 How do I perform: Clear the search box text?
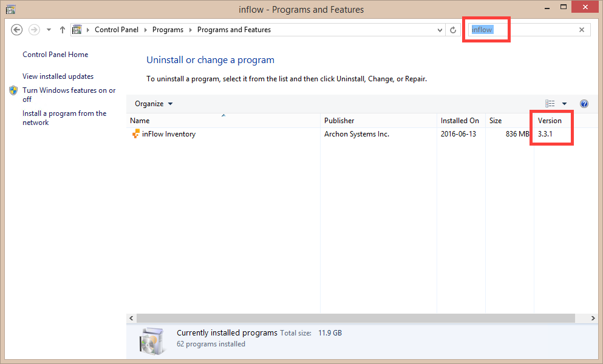pos(582,30)
